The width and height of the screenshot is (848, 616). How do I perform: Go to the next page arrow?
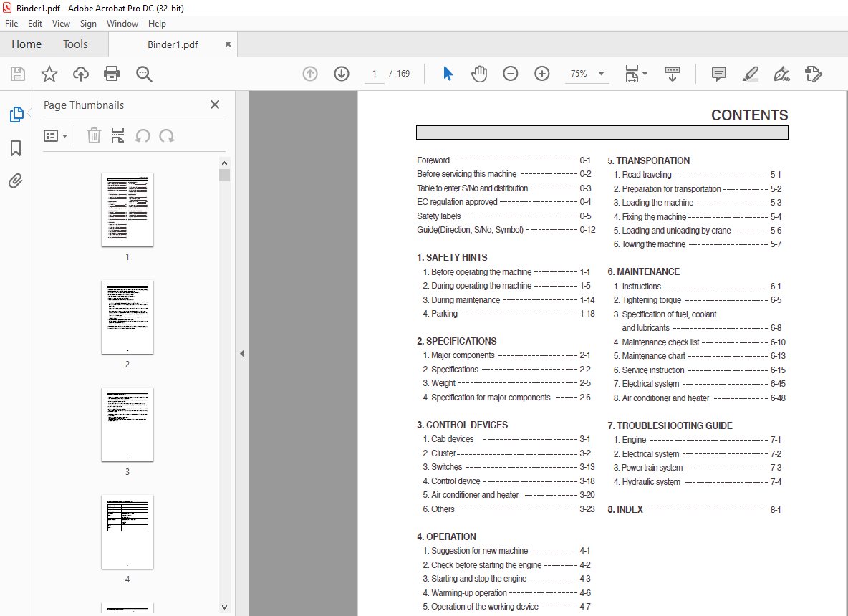341,74
